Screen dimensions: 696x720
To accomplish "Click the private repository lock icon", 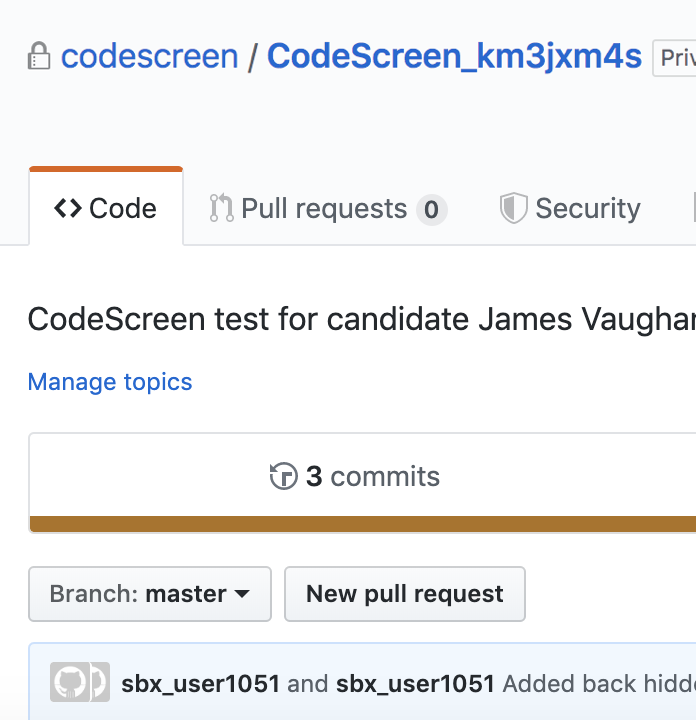I will [x=39, y=56].
